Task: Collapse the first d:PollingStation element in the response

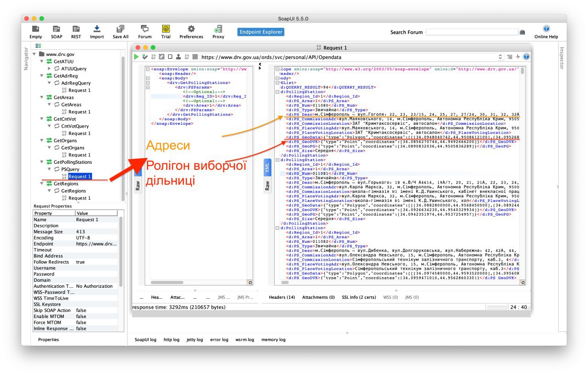Action: pyautogui.click(x=277, y=92)
